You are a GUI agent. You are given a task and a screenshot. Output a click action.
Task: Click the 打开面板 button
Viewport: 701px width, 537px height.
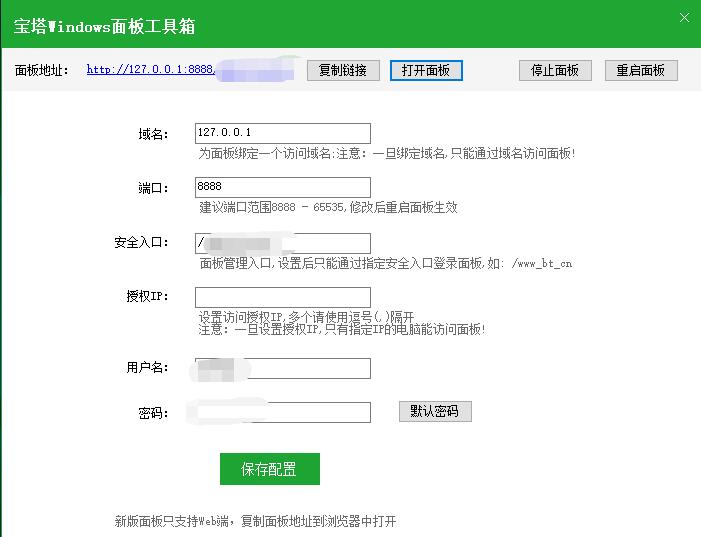point(426,70)
